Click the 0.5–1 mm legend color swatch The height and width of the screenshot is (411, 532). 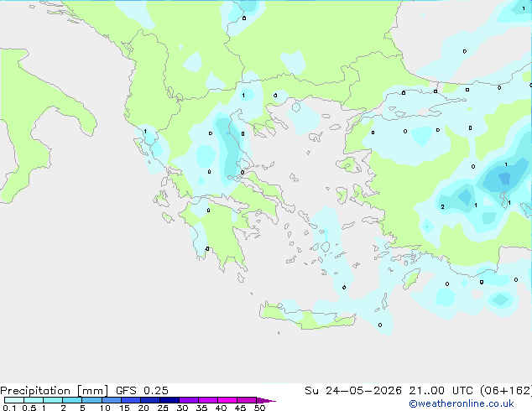(34, 400)
